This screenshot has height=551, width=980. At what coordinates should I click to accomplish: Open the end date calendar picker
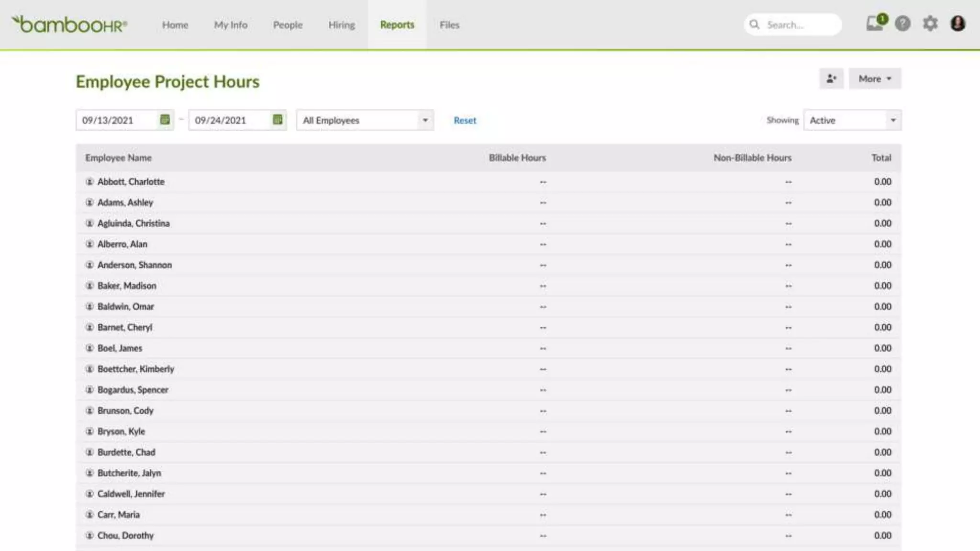(278, 120)
